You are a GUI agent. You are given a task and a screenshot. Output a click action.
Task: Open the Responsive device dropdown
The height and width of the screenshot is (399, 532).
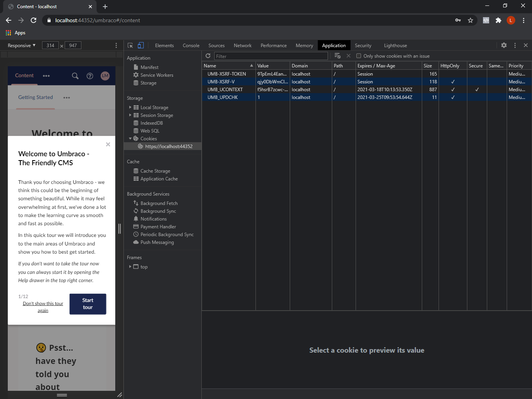point(22,46)
